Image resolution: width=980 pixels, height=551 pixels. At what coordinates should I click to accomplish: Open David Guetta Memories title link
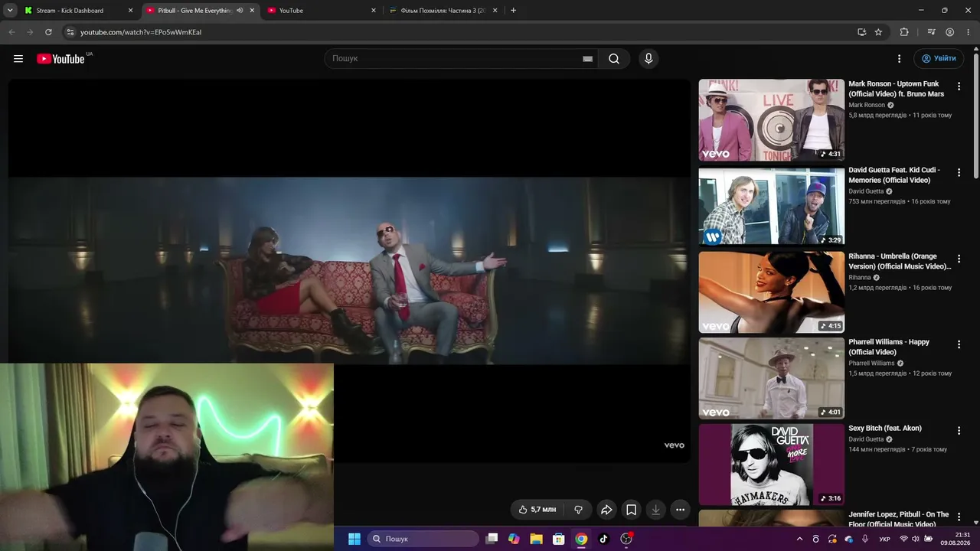click(894, 175)
